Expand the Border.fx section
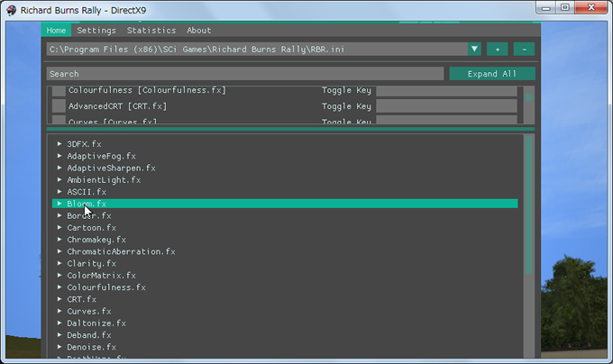This screenshot has width=613, height=364. [x=59, y=215]
